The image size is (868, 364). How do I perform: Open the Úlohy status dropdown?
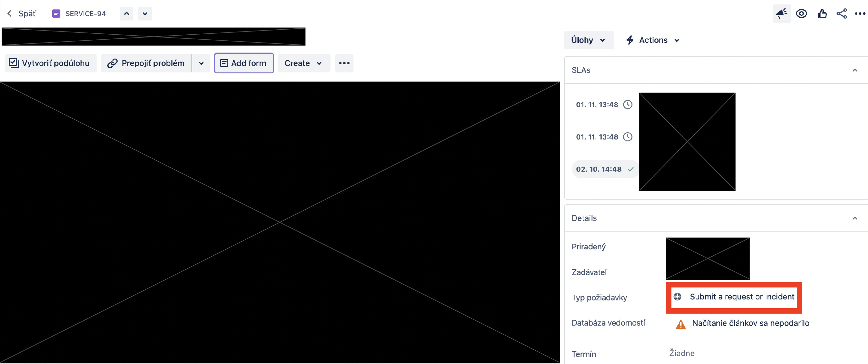588,40
